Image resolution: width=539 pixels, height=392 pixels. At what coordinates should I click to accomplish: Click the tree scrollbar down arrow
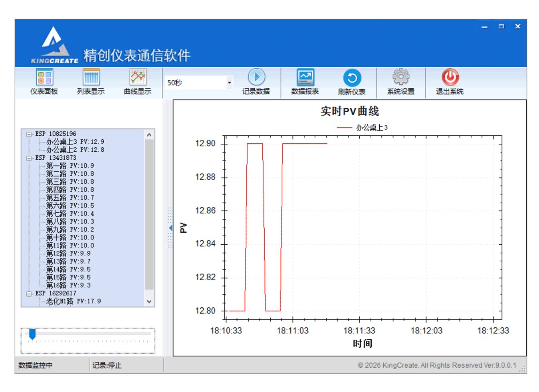click(149, 302)
